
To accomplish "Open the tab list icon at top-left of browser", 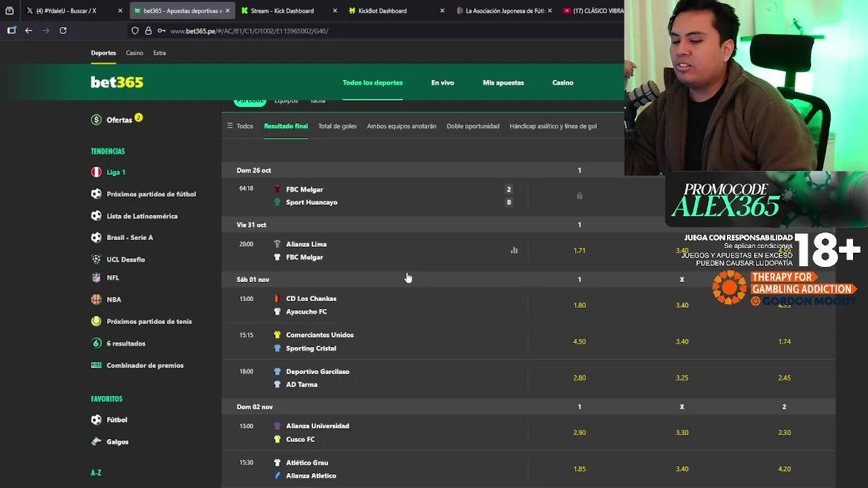I will [x=9, y=11].
